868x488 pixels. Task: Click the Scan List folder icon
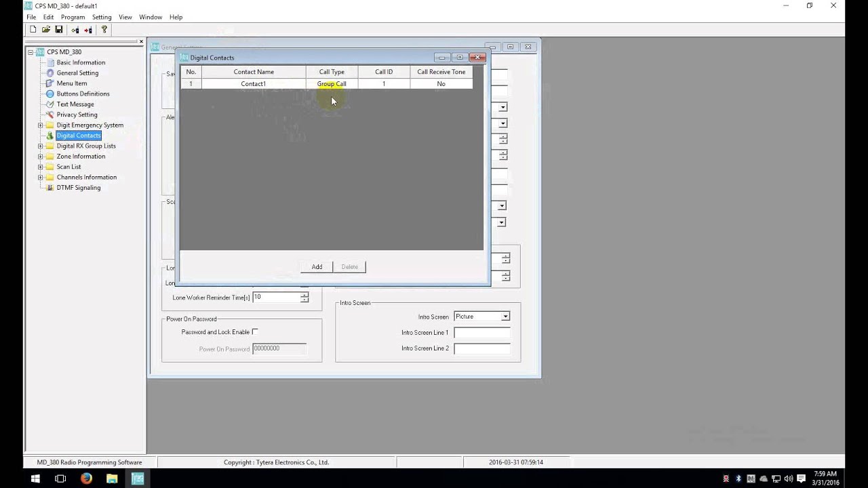[x=50, y=167]
